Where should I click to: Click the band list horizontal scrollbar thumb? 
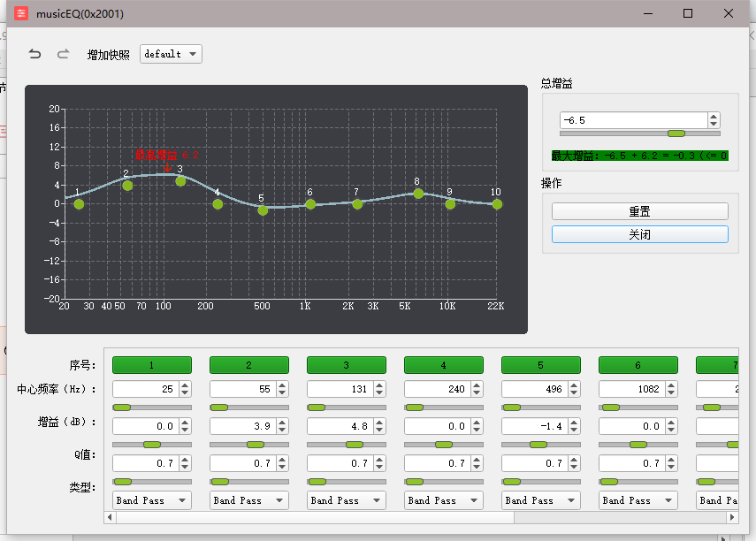click(x=316, y=517)
